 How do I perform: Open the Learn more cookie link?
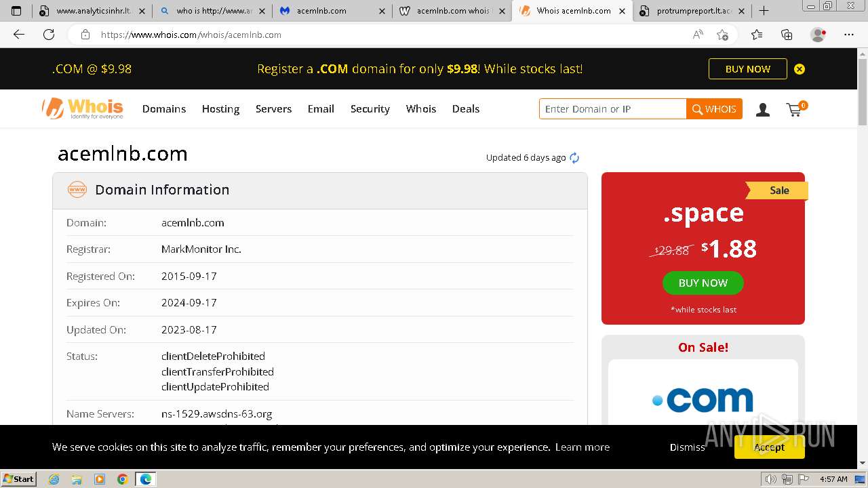(x=583, y=447)
